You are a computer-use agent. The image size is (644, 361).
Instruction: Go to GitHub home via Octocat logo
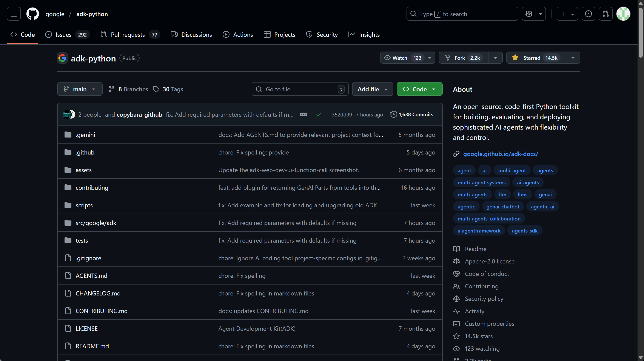[x=33, y=14]
